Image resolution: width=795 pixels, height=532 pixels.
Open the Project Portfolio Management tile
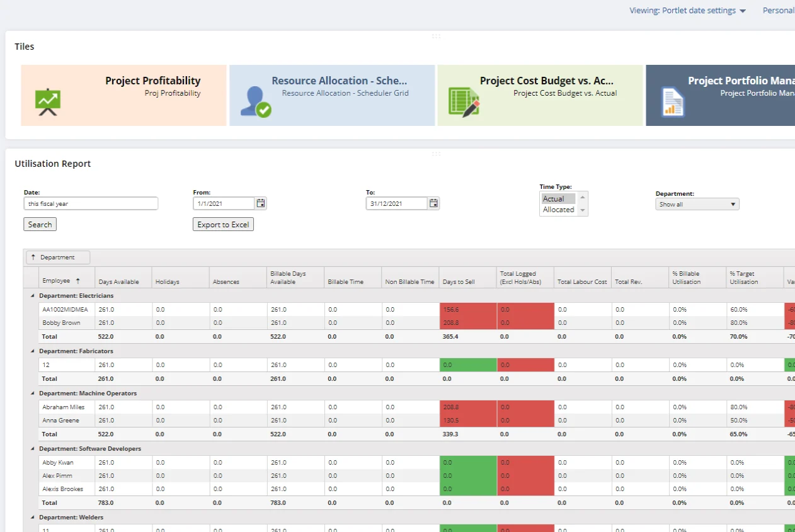pyautogui.click(x=720, y=95)
